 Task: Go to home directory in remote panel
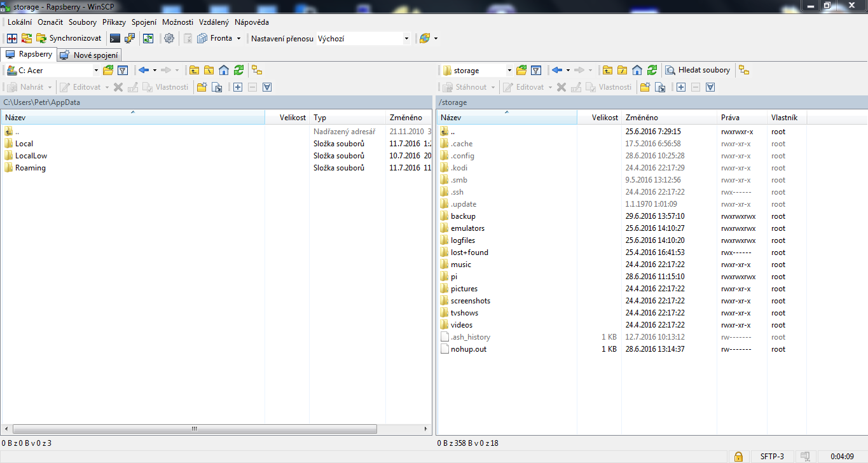(x=637, y=70)
